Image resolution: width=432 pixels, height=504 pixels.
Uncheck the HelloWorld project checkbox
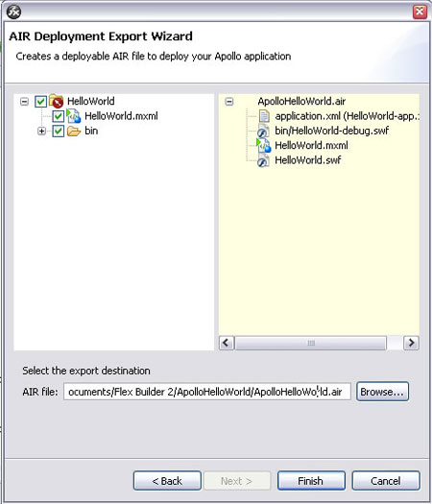point(41,101)
